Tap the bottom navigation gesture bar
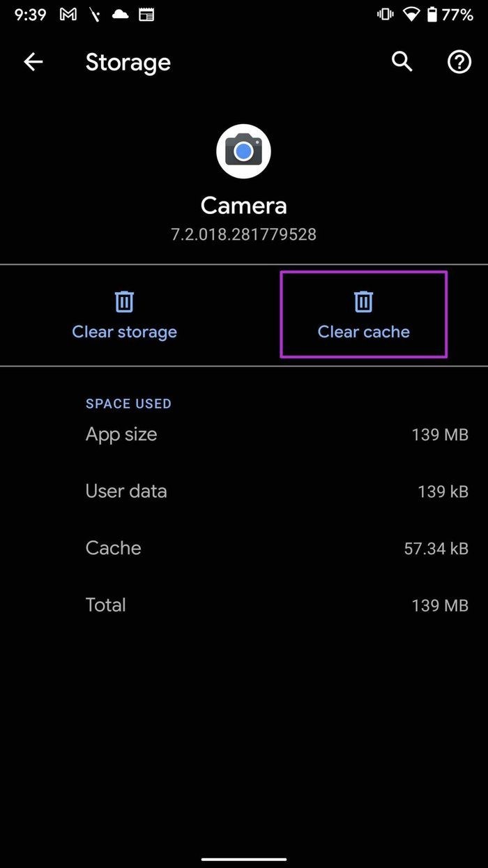The image size is (488, 868). pyautogui.click(x=244, y=859)
